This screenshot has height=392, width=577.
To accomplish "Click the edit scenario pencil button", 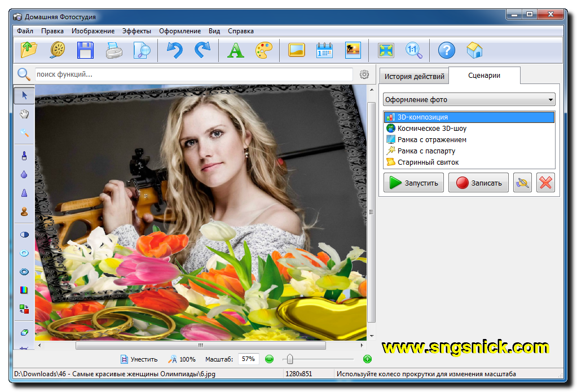I will 522,183.
